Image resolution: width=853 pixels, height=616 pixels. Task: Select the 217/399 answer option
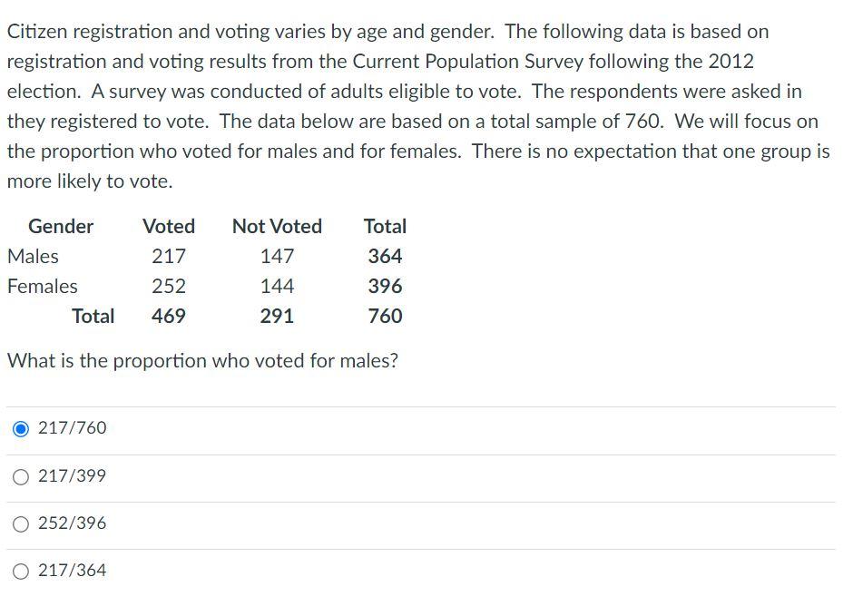(x=21, y=475)
